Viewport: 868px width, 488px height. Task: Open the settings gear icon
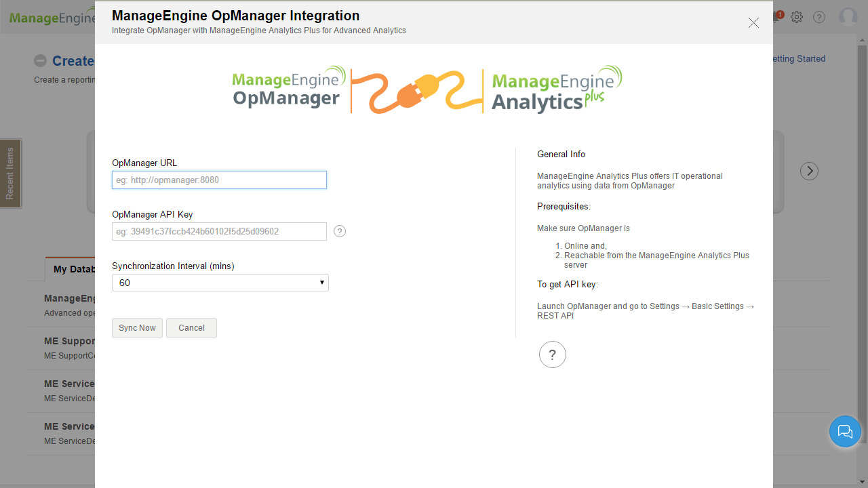pos(796,17)
